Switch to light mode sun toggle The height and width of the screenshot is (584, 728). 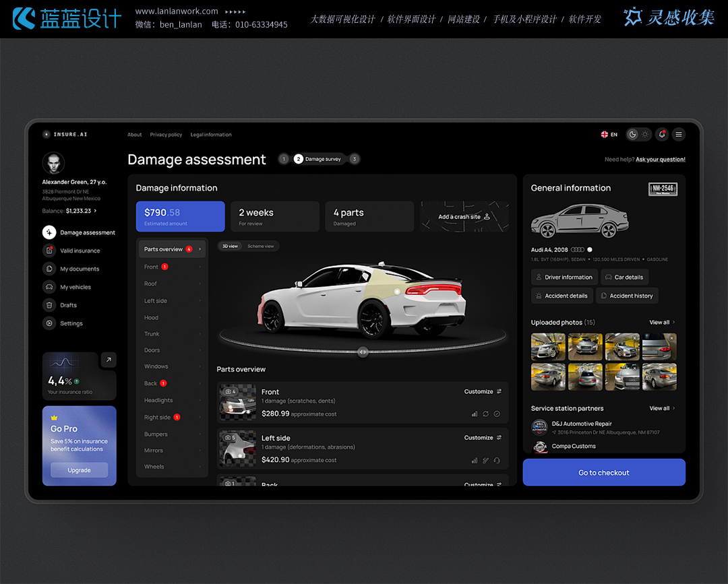[x=645, y=134]
